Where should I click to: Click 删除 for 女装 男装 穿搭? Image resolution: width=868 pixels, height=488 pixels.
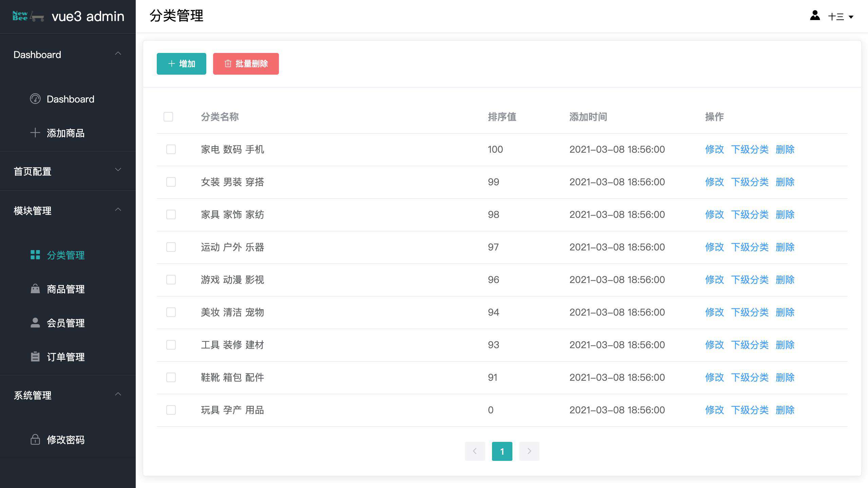[785, 182]
